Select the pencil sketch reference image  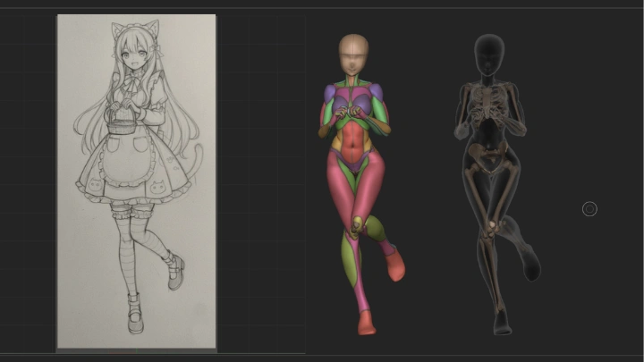136,181
